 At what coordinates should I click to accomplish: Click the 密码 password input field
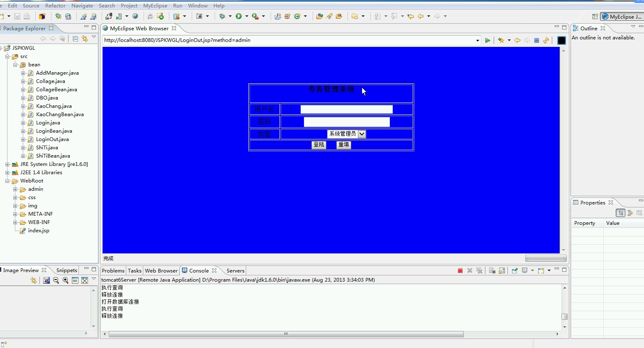(x=347, y=122)
